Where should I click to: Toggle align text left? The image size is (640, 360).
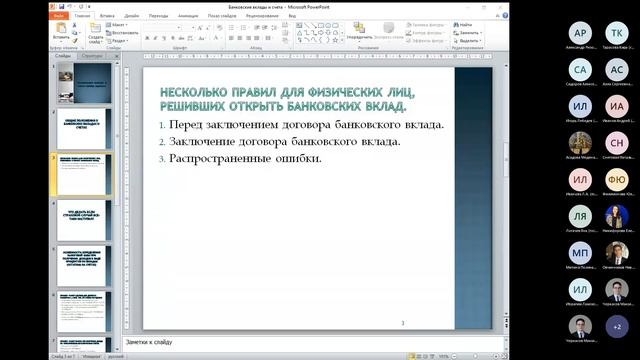pos(231,38)
